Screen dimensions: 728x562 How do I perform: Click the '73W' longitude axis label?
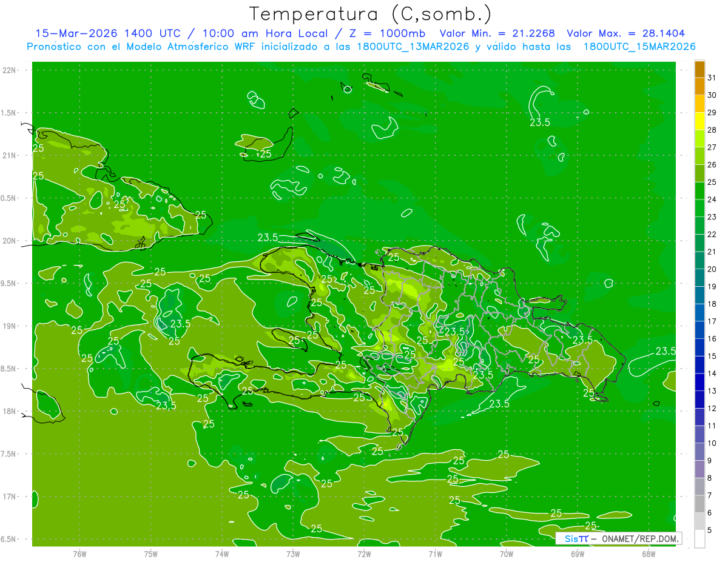click(293, 554)
